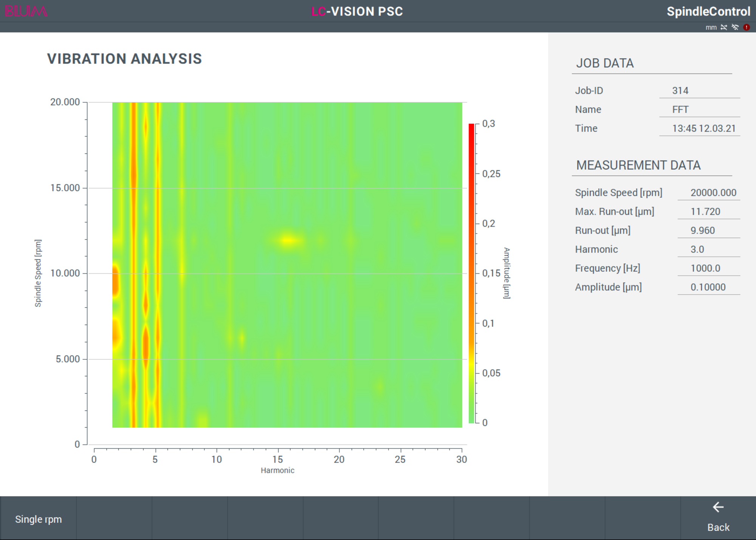Click the Harmonic value field
Viewport: 756px width, 540px height.
coord(709,249)
